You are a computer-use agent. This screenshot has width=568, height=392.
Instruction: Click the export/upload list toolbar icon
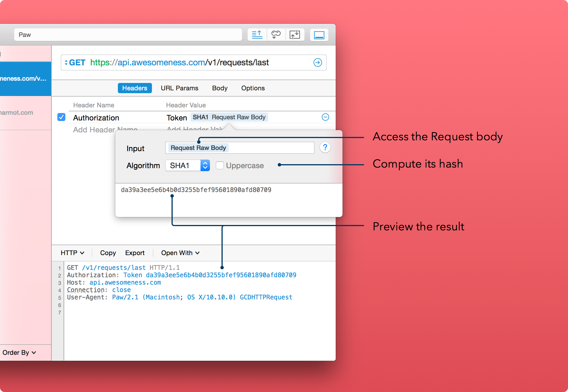[x=257, y=35]
